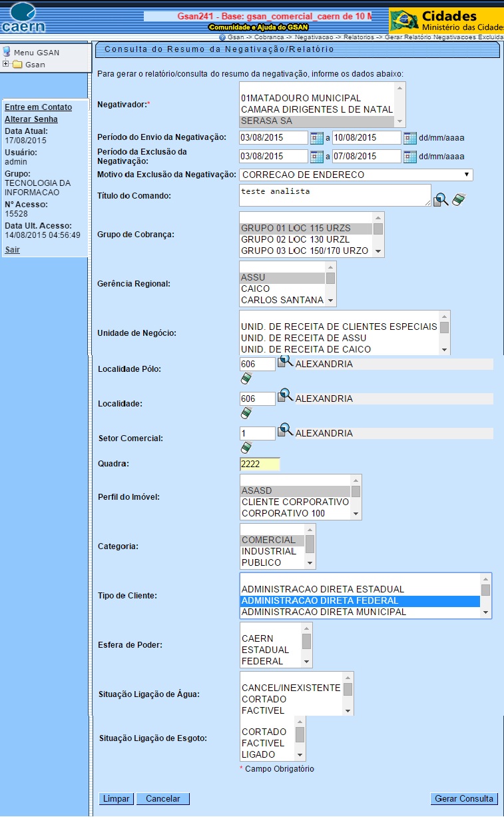Screen dimensions: 504x817
Task: Click the caern logo
Action: (24, 18)
